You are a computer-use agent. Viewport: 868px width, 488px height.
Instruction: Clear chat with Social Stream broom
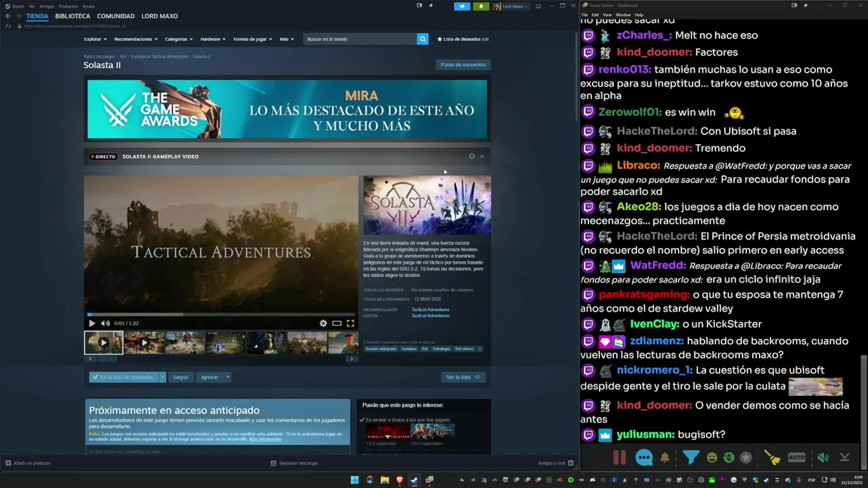[772, 457]
